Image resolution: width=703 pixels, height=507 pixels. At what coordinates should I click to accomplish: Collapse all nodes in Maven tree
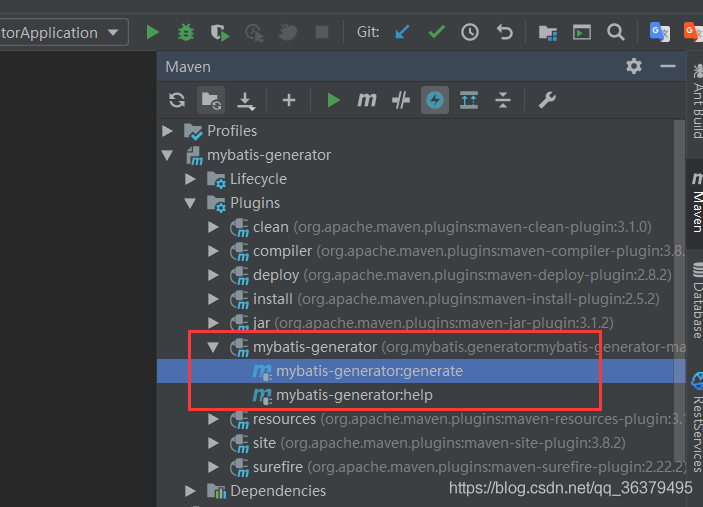click(x=503, y=100)
